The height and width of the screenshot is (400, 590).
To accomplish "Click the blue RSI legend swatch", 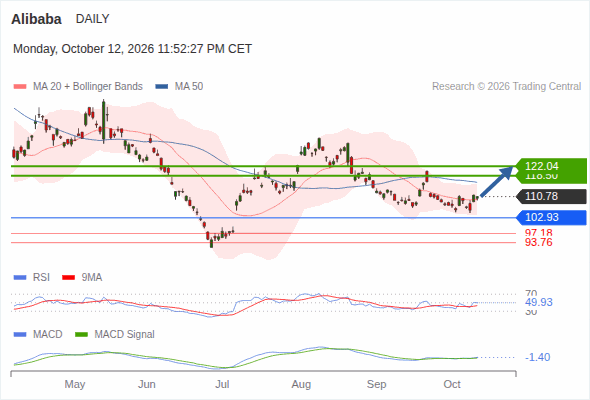I will coord(20,278).
